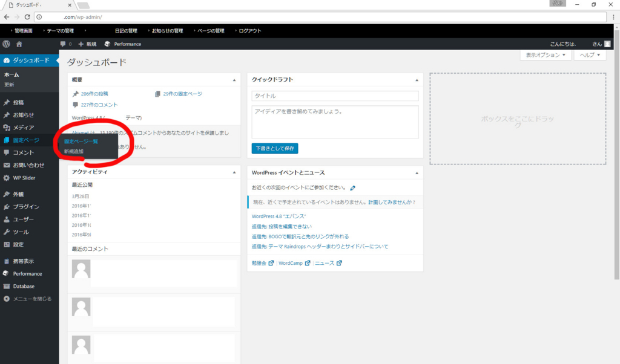
Task: Open 更新 updates submenu item
Action: pyautogui.click(x=9, y=85)
